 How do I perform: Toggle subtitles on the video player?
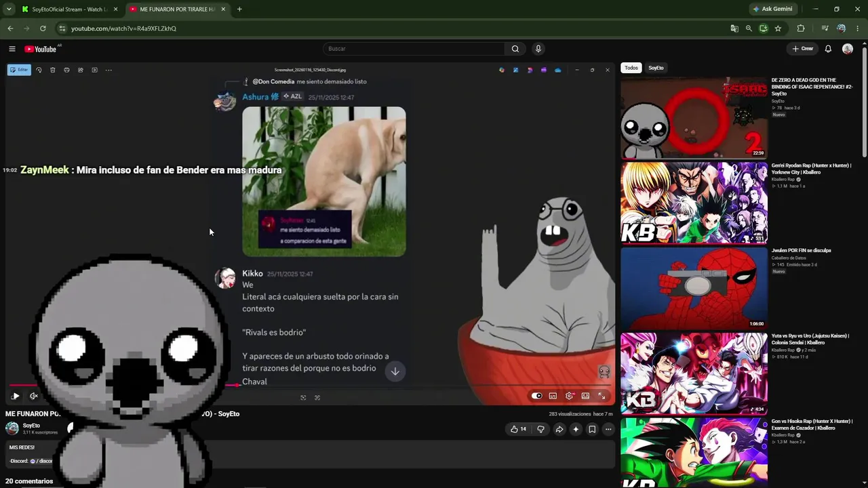pyautogui.click(x=553, y=396)
